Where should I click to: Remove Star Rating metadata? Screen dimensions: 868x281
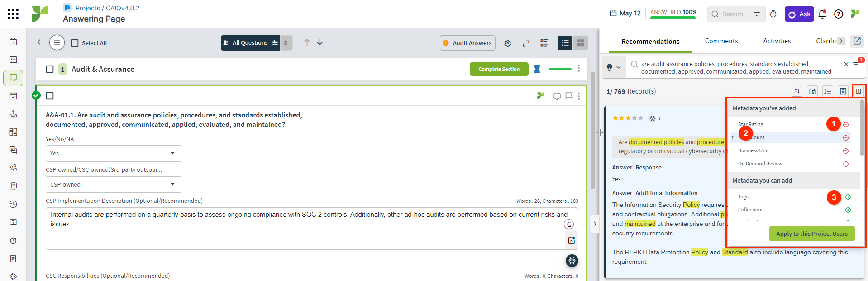click(x=846, y=125)
